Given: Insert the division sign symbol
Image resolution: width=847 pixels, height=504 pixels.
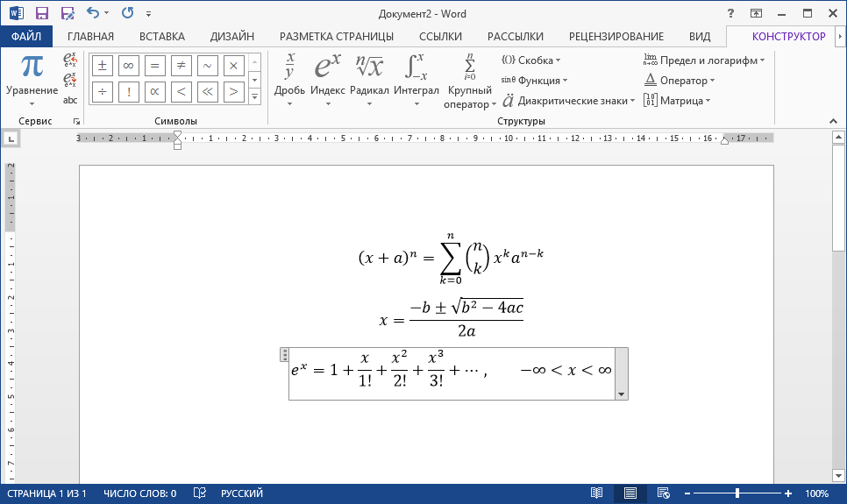Looking at the screenshot, I should click(102, 92).
